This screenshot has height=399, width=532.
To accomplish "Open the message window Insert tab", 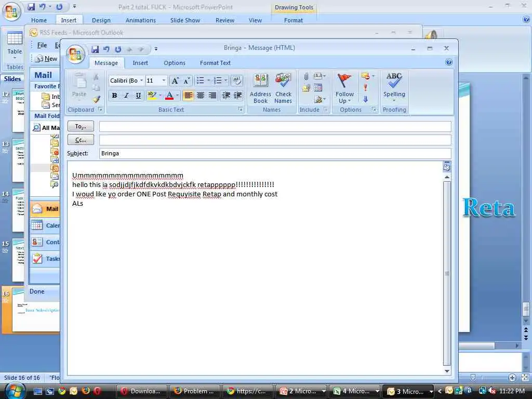I will point(140,63).
